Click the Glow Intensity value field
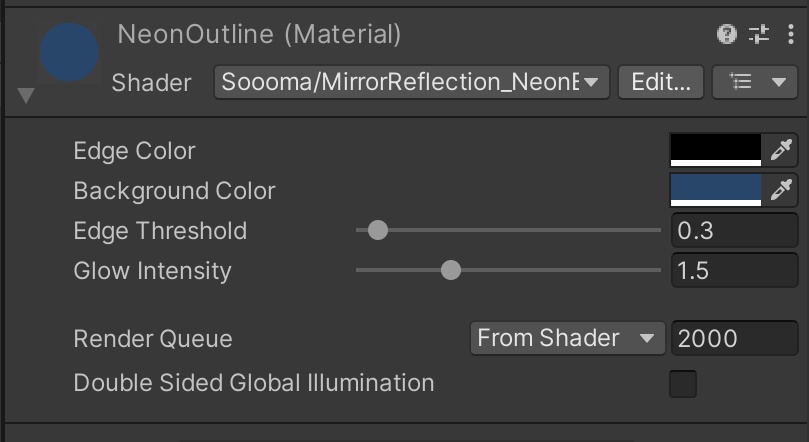 (x=734, y=271)
